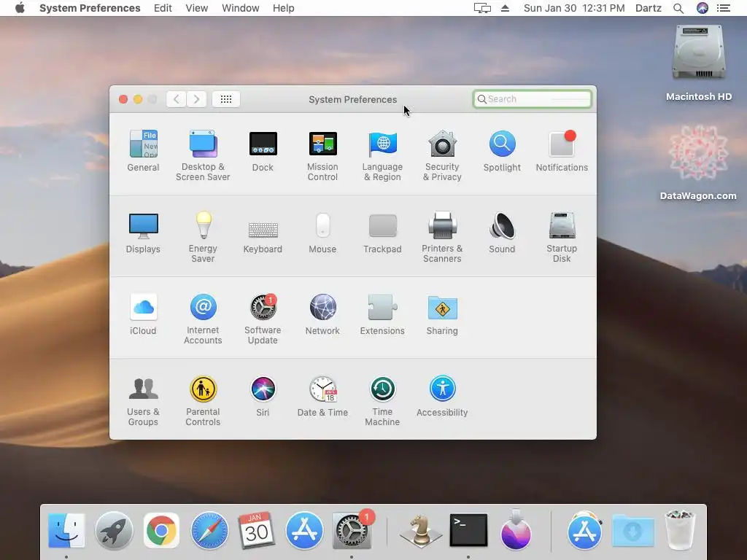This screenshot has height=560, width=747.
Task: Open the Edit menu
Action: (x=163, y=8)
